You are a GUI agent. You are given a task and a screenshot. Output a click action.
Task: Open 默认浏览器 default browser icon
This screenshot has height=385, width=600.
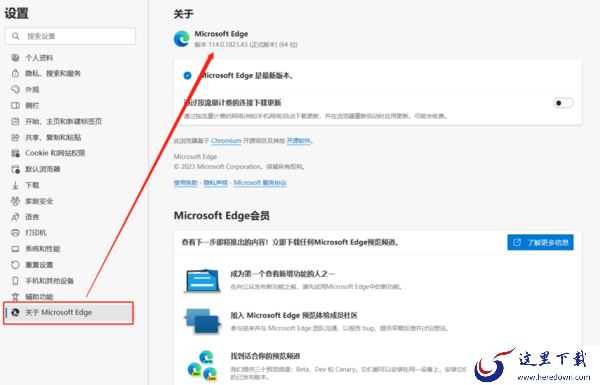click(x=15, y=169)
